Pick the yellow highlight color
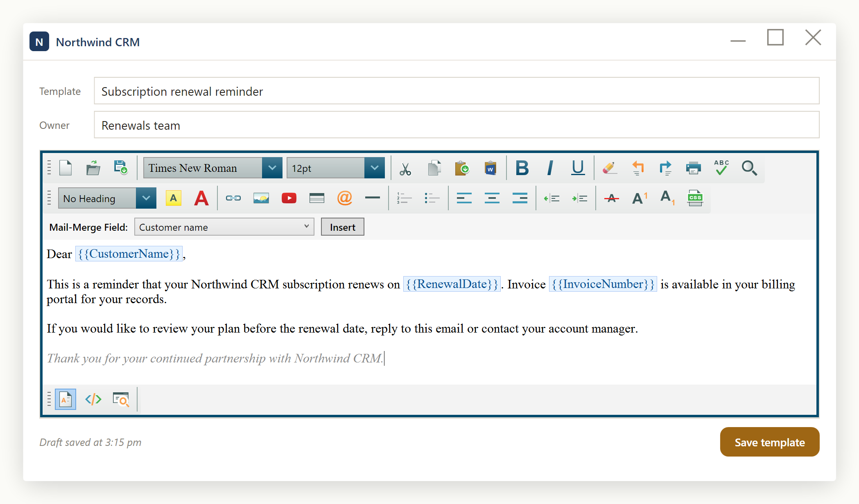Screen dimensions: 859x504 [174, 198]
